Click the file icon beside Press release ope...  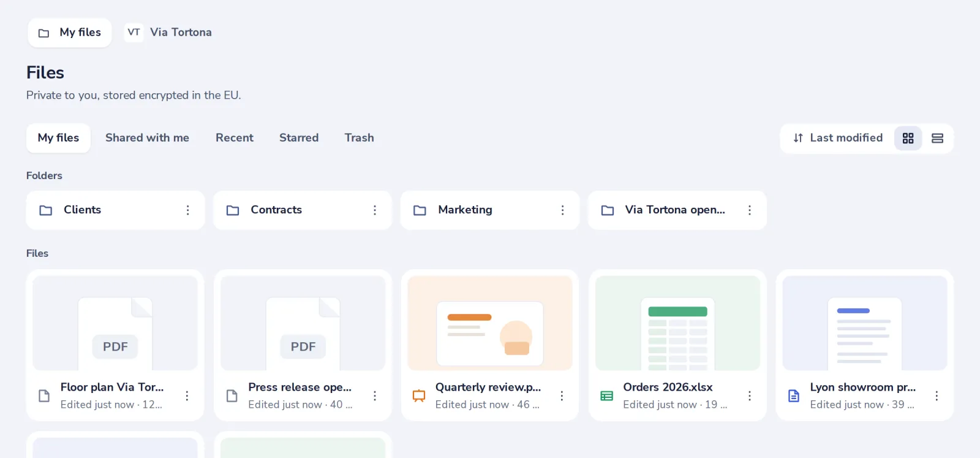tap(232, 396)
